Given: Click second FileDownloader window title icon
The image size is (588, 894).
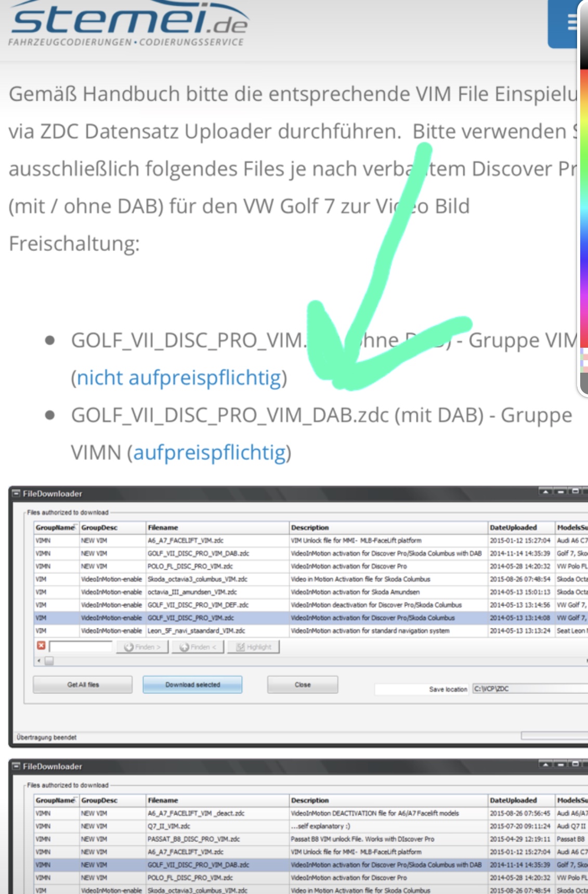Looking at the screenshot, I should pyautogui.click(x=16, y=766).
